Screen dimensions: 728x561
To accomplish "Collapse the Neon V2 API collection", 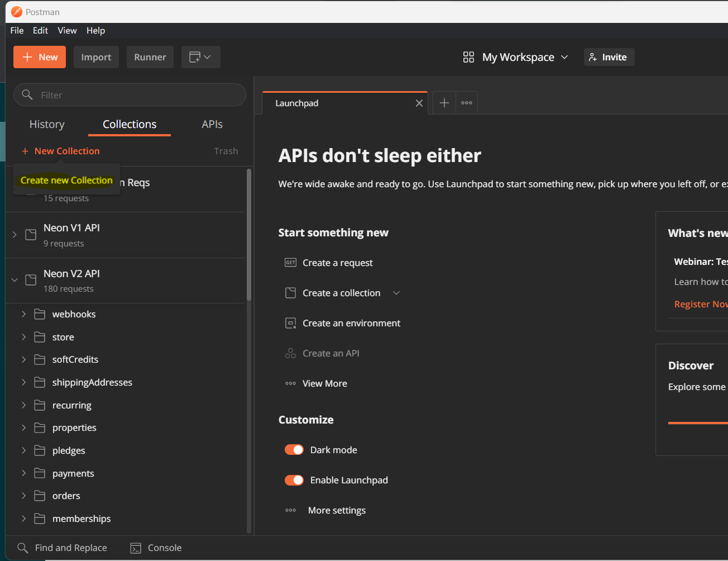I will (15, 280).
